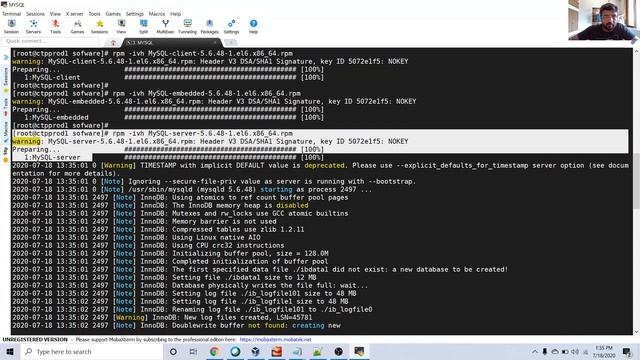Viewport: 640px width, 360px height.
Task: Click the Session toolbar icon
Action: tap(11, 27)
